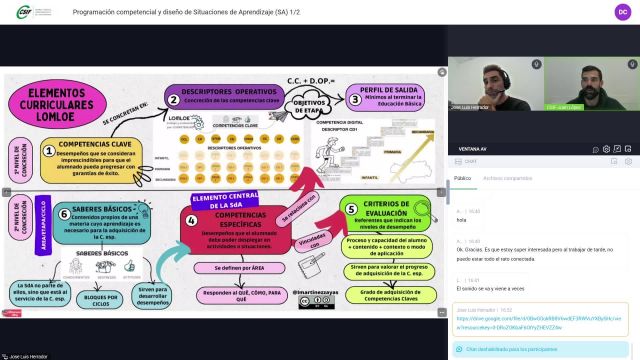Click the info icon in chat disabled notice
This screenshot has height=360, width=640.
(459, 349)
